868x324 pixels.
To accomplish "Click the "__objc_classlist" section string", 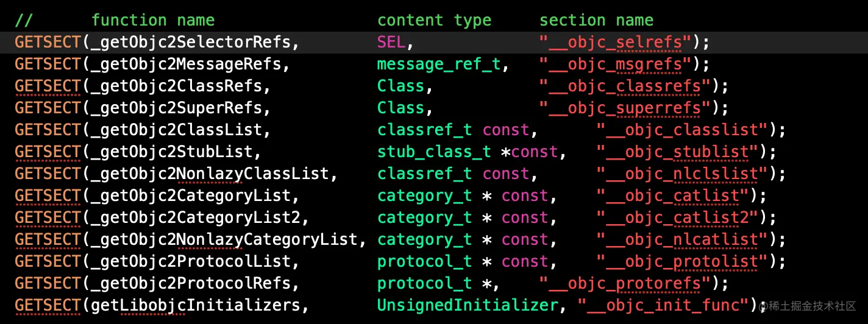I will pos(682,130).
